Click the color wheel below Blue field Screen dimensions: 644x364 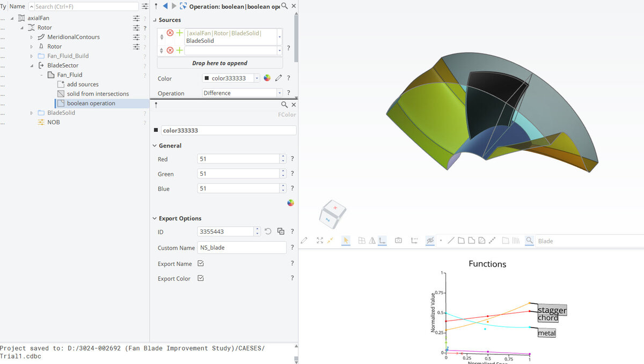[x=290, y=203]
